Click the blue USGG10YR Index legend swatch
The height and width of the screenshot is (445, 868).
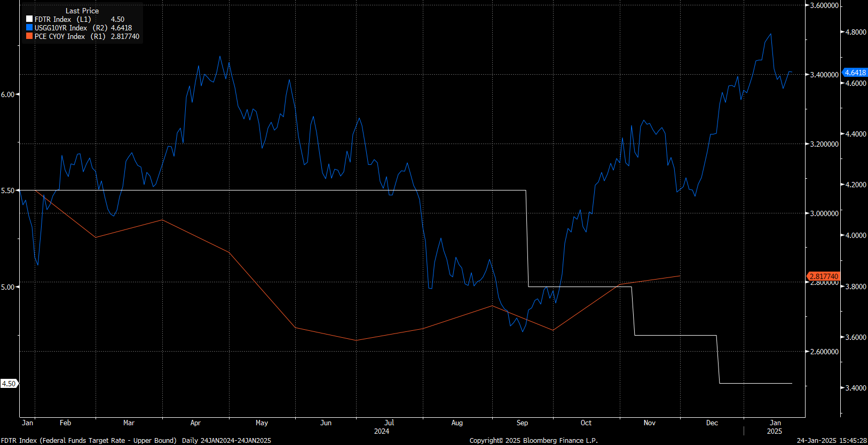tap(29, 28)
